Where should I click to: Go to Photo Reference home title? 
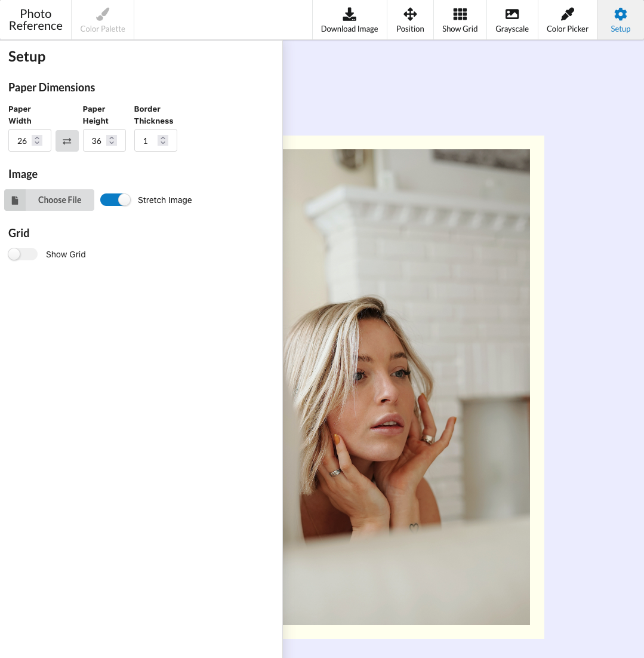tap(36, 20)
